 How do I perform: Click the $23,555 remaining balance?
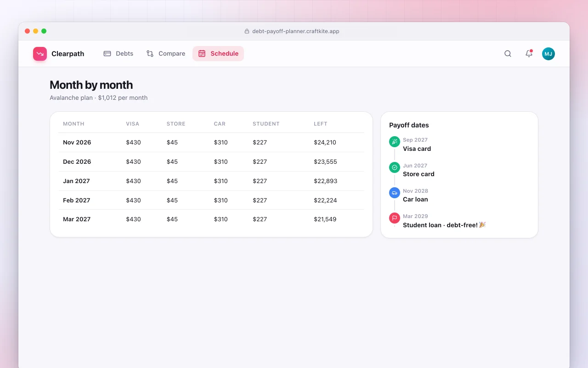[325, 162]
